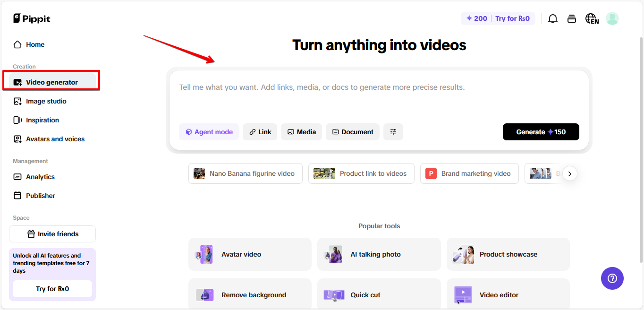Viewport: 644px width, 310px height.
Task: Click 'Turn anything into videos' heading
Action: coord(379,45)
